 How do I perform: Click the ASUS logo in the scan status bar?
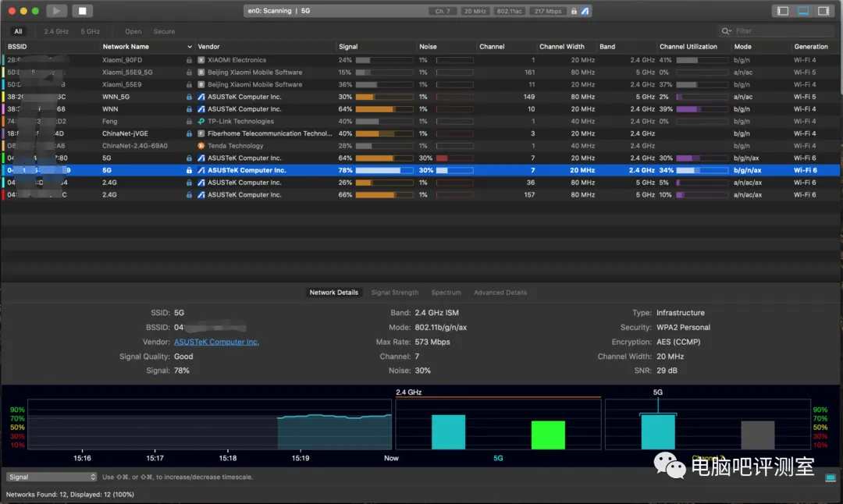tap(585, 11)
